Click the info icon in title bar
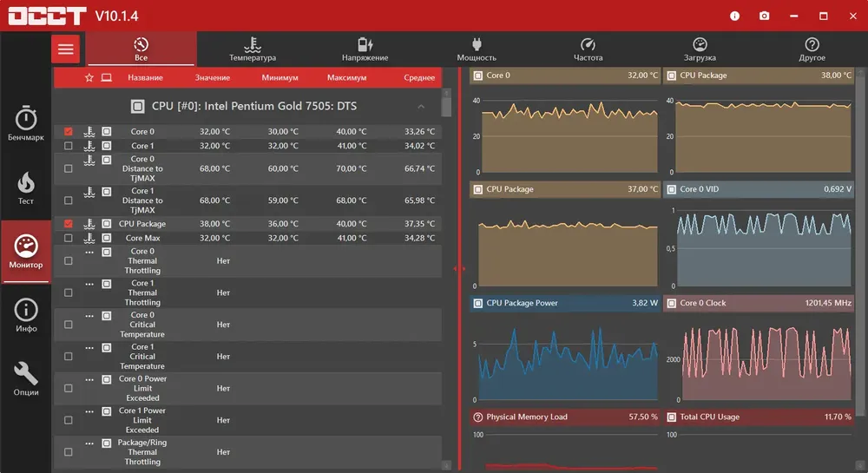The image size is (868, 473). (x=734, y=16)
